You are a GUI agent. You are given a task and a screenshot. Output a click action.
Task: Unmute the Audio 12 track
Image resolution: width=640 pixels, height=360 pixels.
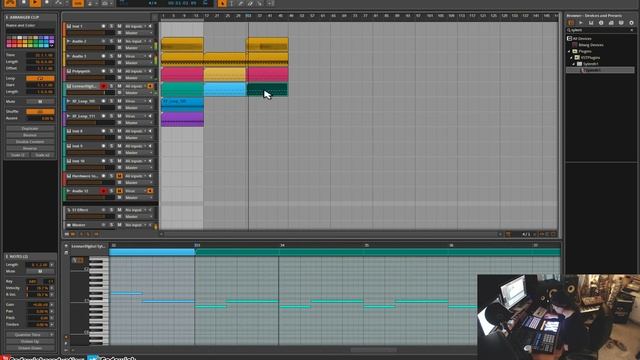119,191
